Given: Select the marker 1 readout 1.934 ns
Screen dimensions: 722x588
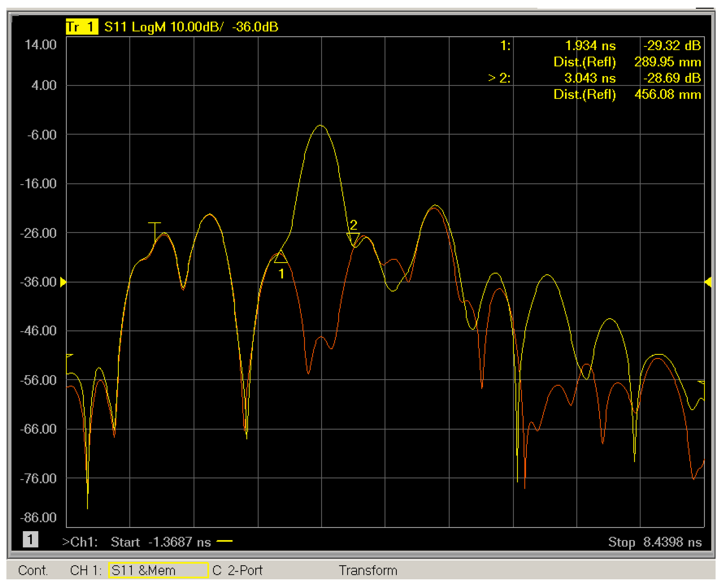Looking at the screenshot, I should pyautogui.click(x=590, y=45).
